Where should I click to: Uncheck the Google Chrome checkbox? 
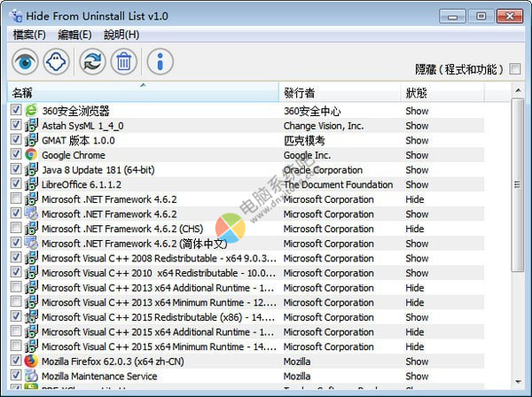tap(16, 154)
